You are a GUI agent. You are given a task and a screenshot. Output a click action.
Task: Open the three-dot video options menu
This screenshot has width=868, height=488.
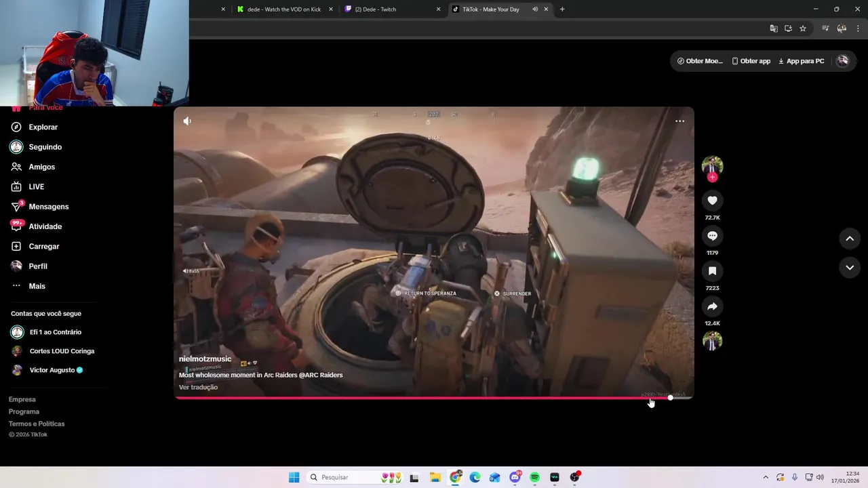pos(679,121)
